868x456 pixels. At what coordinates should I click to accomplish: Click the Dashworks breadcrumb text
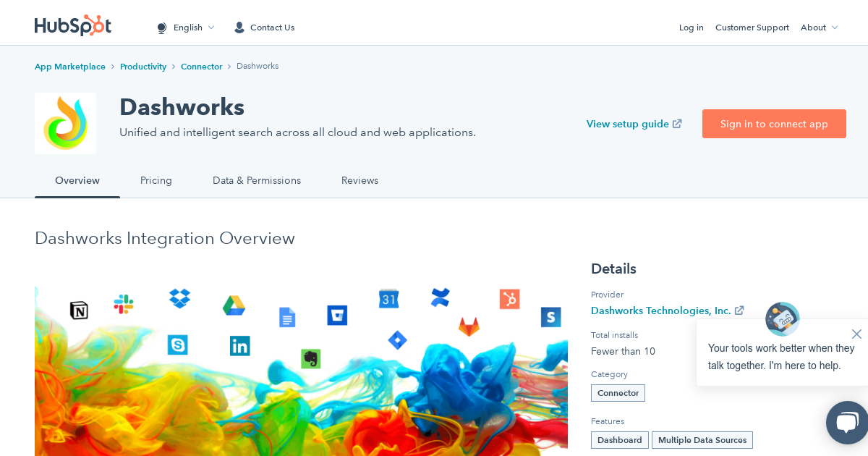258,66
